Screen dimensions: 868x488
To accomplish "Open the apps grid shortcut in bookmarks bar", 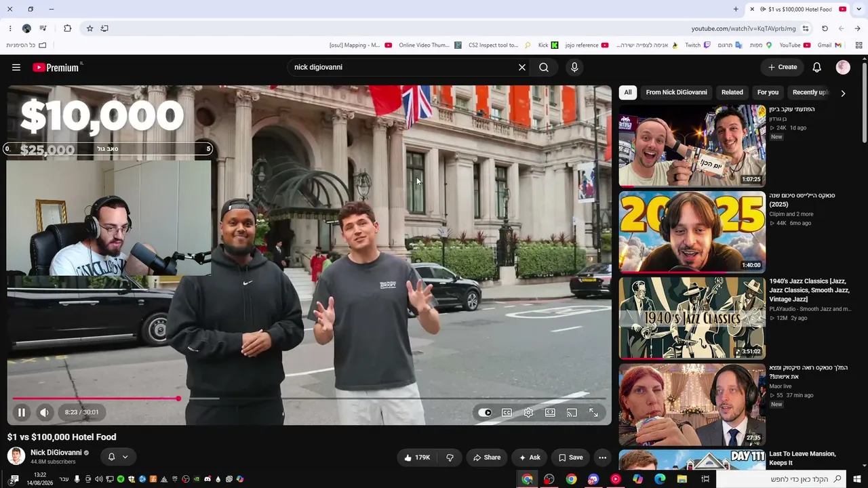I will (x=859, y=45).
